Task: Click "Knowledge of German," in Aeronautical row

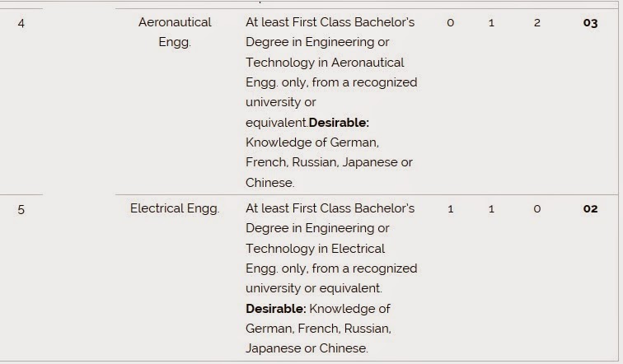Action: coord(312,142)
